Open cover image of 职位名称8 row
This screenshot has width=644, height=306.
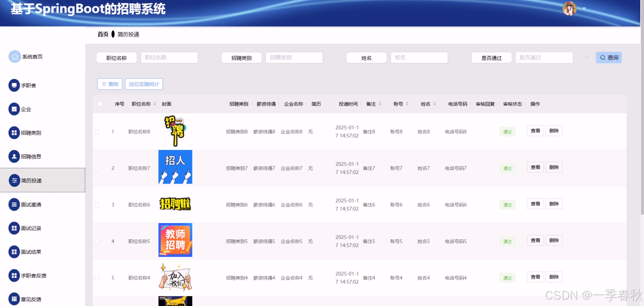click(x=175, y=131)
